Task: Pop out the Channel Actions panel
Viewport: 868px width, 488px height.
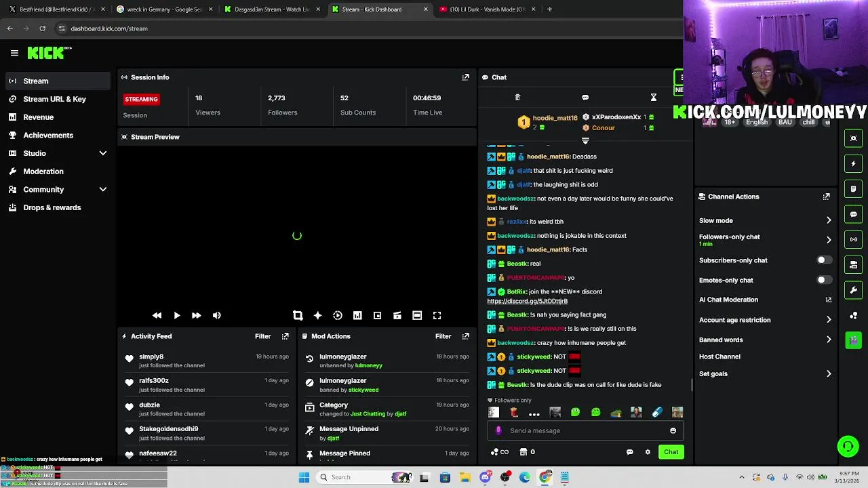Action: tap(826, 197)
